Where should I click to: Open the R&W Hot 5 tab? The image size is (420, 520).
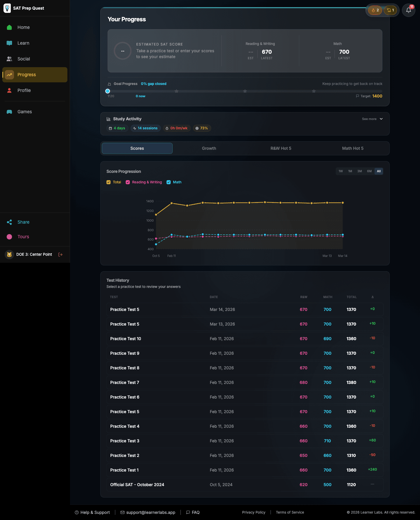[281, 148]
